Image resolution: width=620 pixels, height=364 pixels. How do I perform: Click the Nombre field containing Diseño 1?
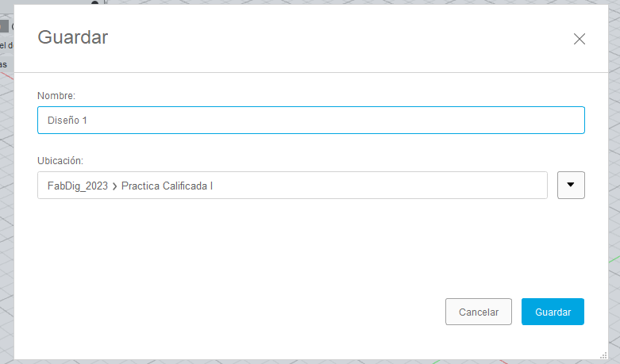click(310, 120)
